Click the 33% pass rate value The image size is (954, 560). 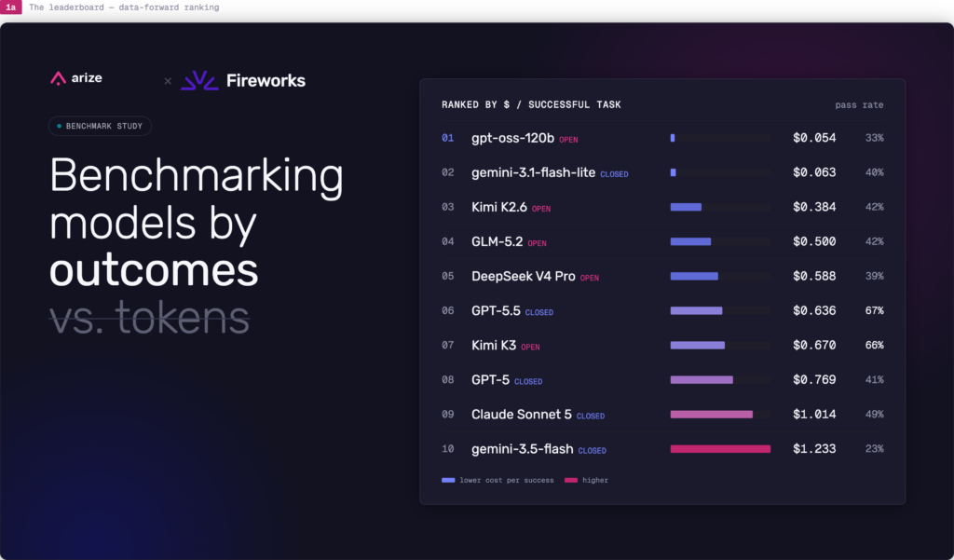click(x=874, y=138)
